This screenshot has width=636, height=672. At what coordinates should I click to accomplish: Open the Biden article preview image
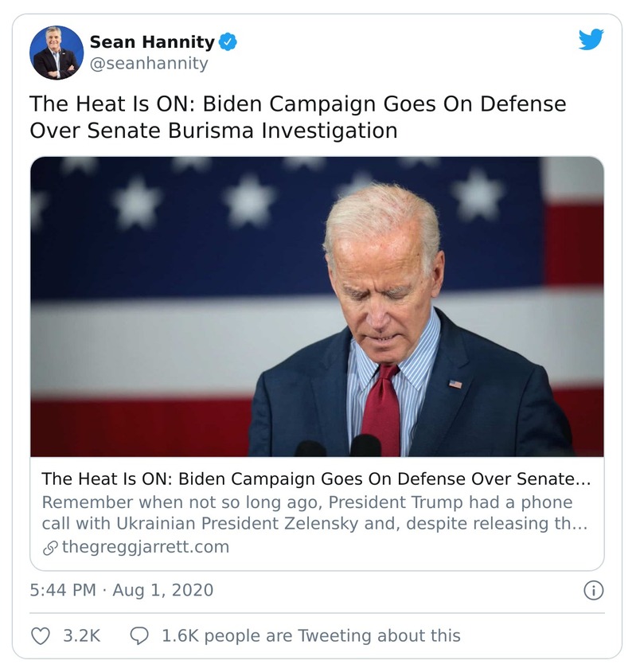[317, 307]
